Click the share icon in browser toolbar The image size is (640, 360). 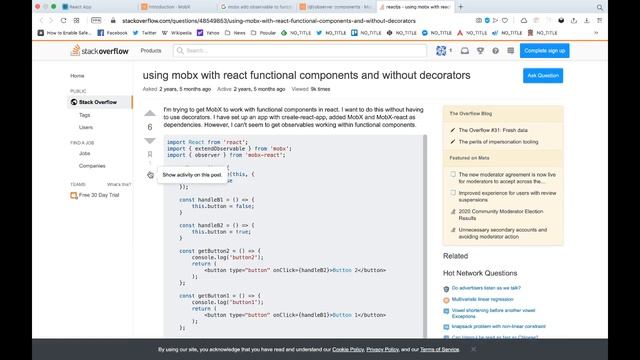pos(574,20)
